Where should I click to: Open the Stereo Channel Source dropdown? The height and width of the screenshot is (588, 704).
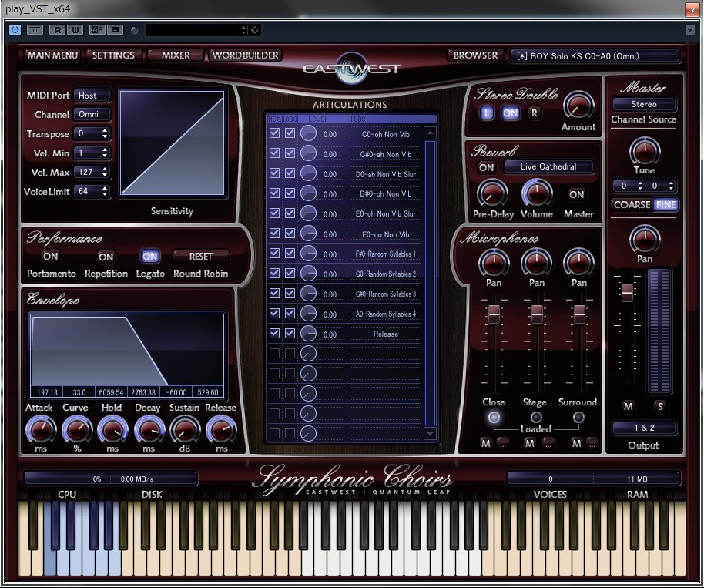[644, 104]
